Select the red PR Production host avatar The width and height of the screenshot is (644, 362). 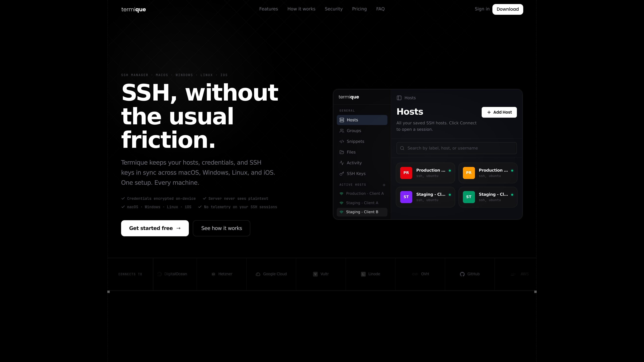click(x=406, y=173)
